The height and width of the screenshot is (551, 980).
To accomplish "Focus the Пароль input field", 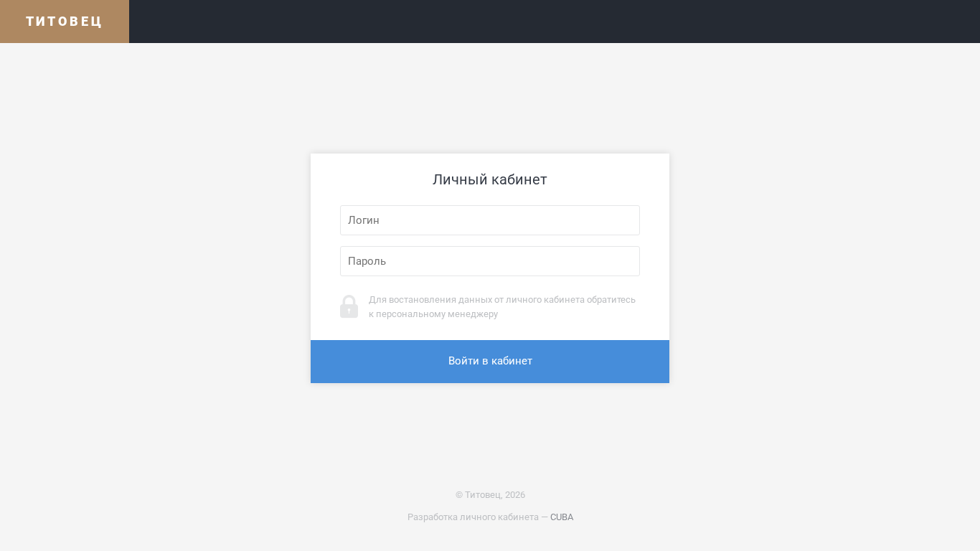I will coord(490,261).
